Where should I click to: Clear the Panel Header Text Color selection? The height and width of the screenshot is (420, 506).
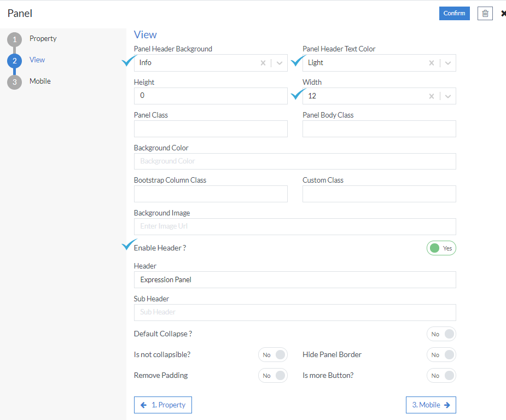pyautogui.click(x=432, y=63)
